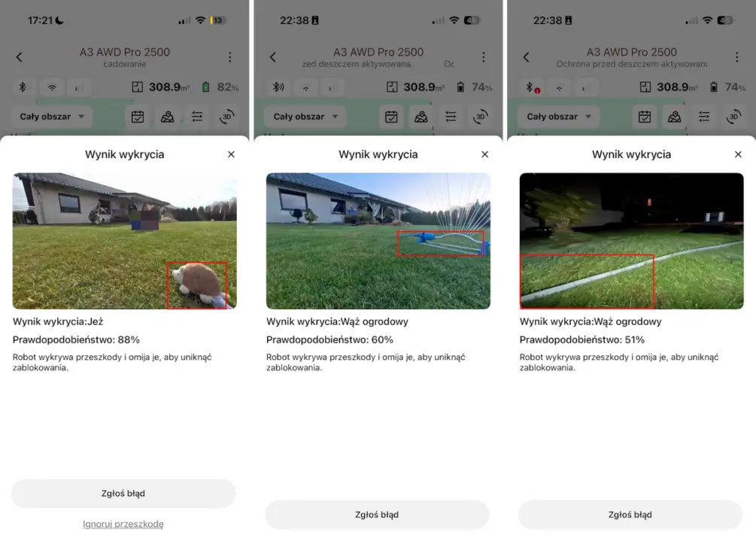Expand Cały obszar dropdown in left phone

(52, 117)
